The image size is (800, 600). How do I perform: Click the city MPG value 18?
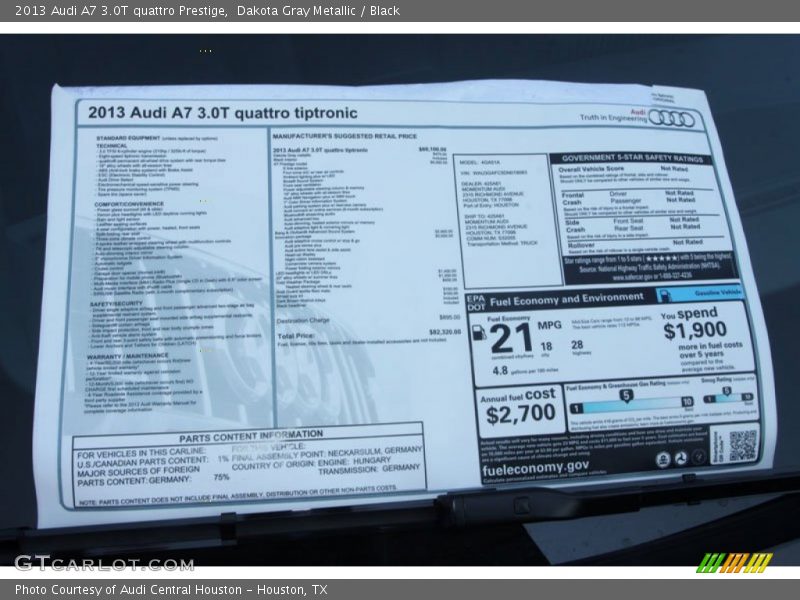[x=546, y=347]
